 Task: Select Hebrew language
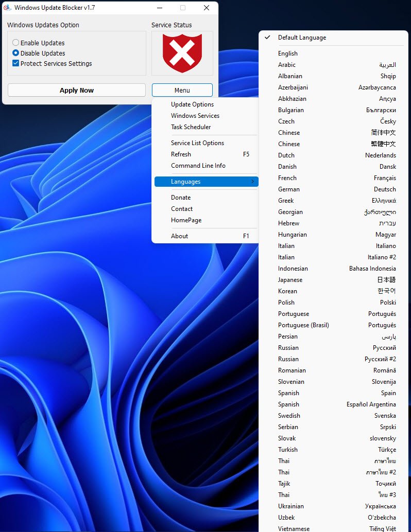(333, 223)
